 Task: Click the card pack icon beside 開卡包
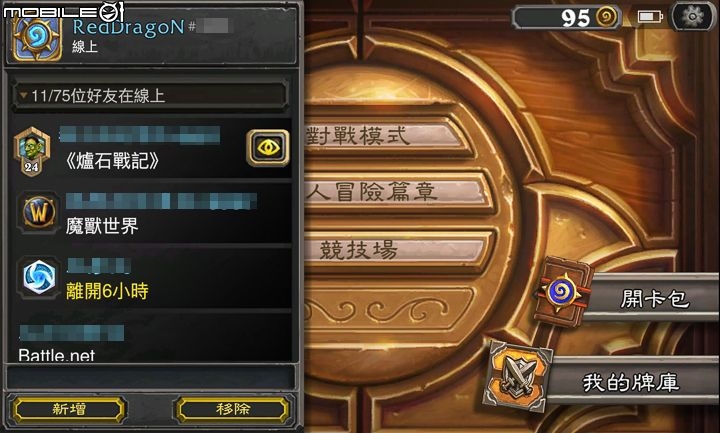tap(562, 291)
